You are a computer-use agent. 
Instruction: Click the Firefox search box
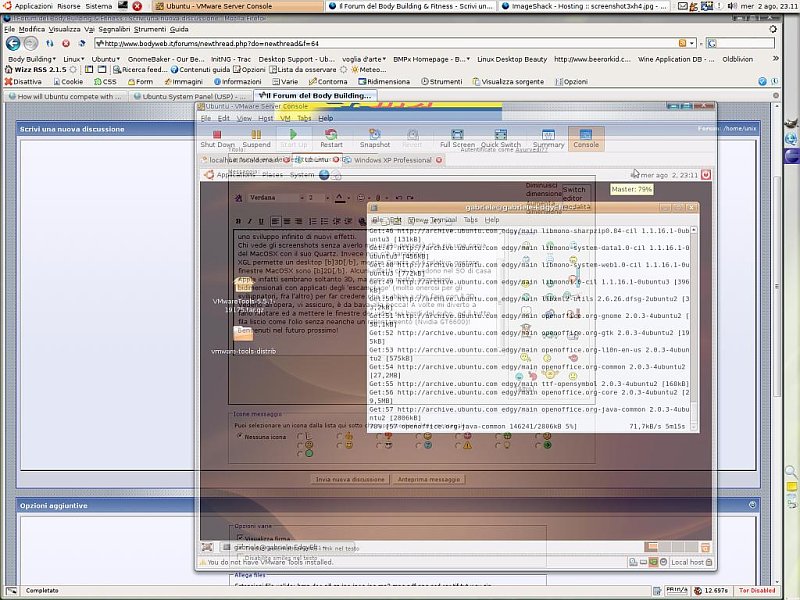[x=738, y=43]
